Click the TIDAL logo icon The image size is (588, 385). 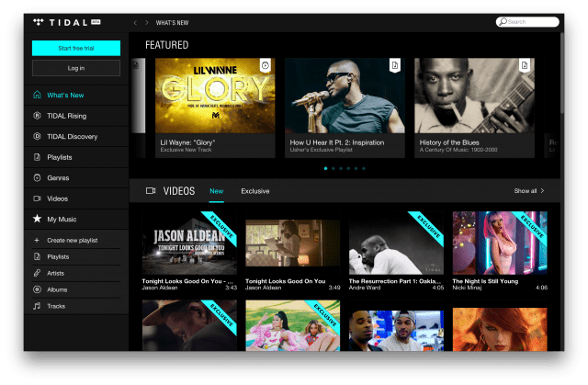point(39,22)
